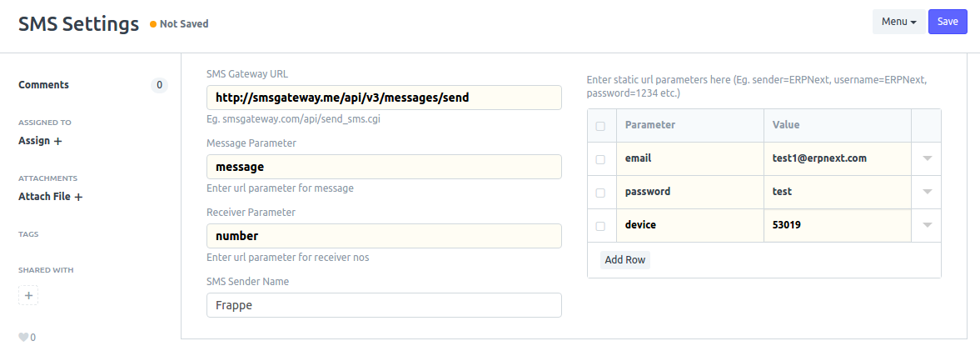This screenshot has width=980, height=361.
Task: Edit the Receiver Parameter field
Action: tap(384, 236)
